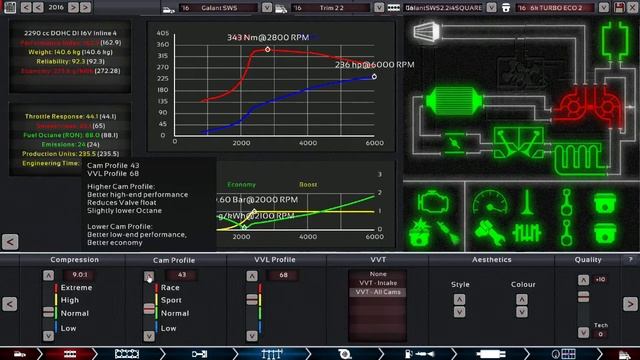Switch to the bottom end gasket tab
This screenshot has height=360, width=640.
(x=127, y=354)
